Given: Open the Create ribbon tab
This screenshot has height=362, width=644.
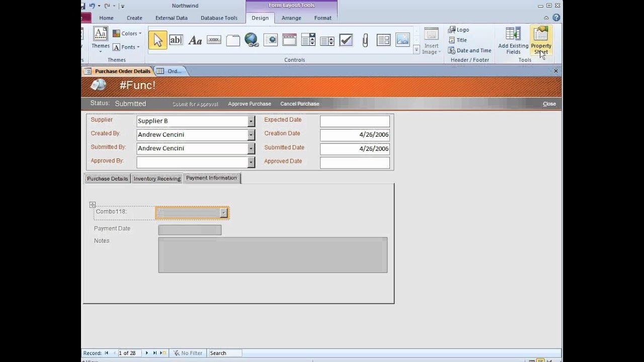Looking at the screenshot, I should coord(134,18).
